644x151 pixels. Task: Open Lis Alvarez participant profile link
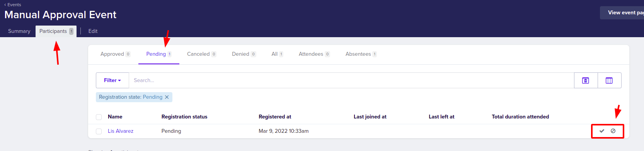tap(121, 131)
